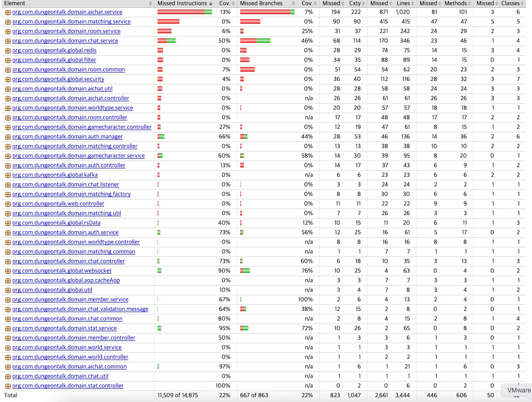Open org.com.dungeontalk.global.aop.cacheAop link

[x=66, y=280]
